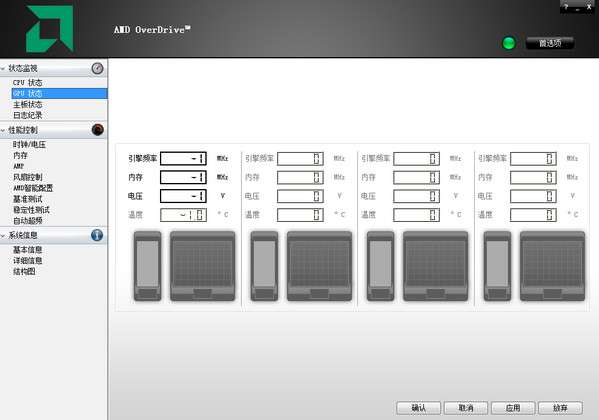Open 内存 under 性能控制
The image size is (599, 420).
coord(20,156)
